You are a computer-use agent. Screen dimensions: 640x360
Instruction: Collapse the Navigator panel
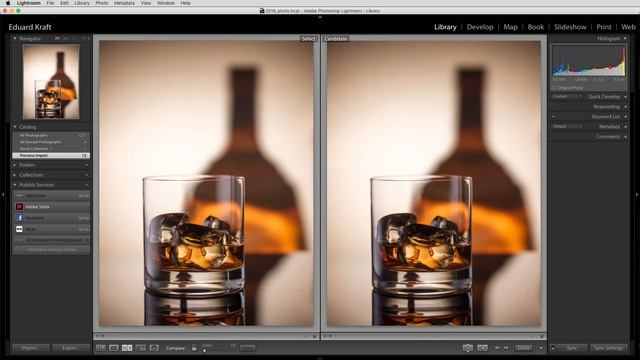click(15, 38)
